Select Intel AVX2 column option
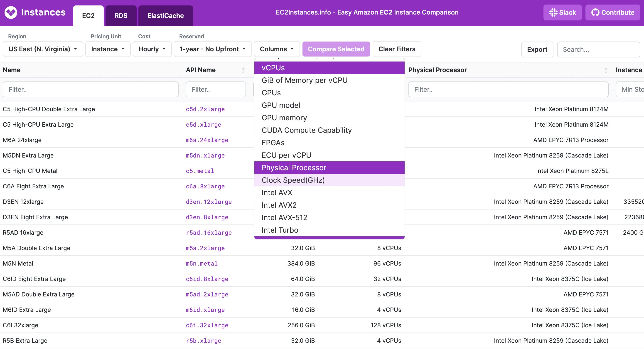Viewport: 644px width, 350px height. [329, 205]
